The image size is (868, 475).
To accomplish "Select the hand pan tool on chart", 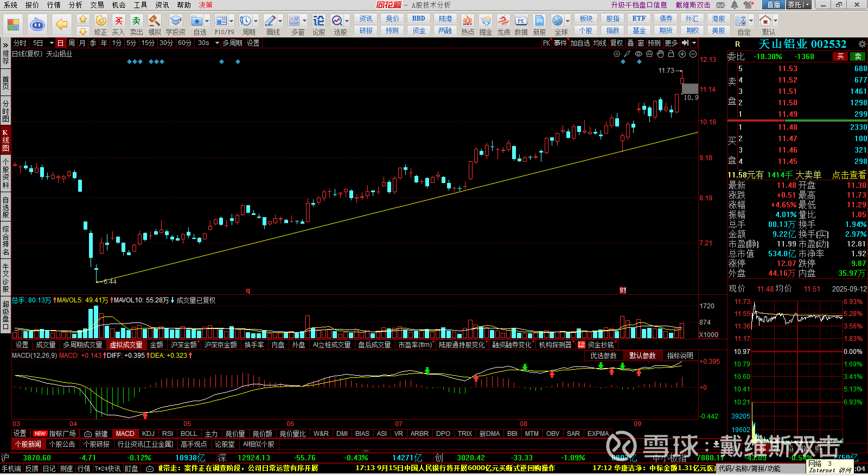I will [660, 54].
